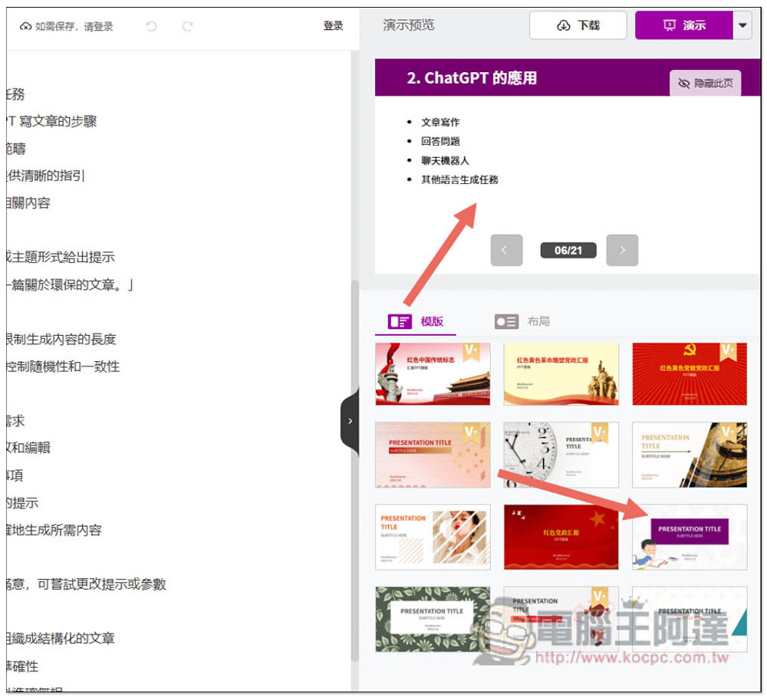Click outline line 地生成所需內容

coord(54,530)
